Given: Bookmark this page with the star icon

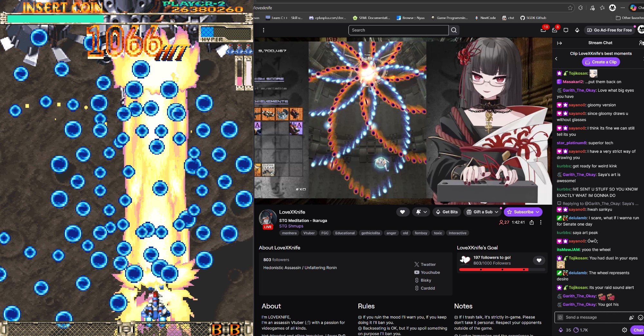Looking at the screenshot, I should point(570,8).
